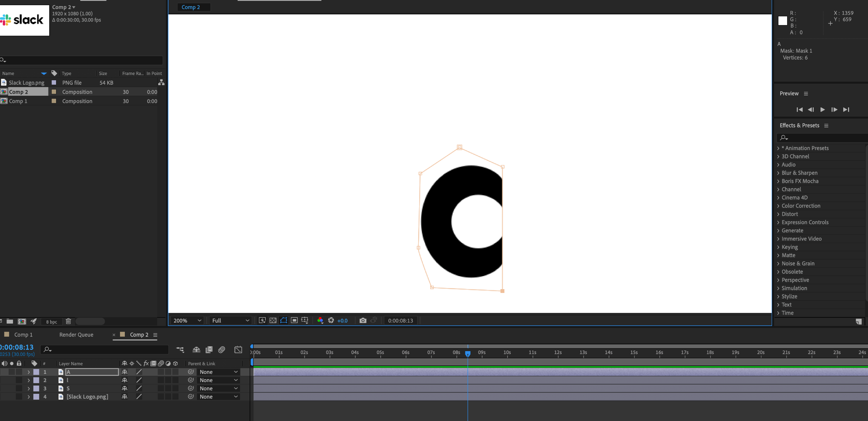Open the composition mini-flowchart icon
The image size is (868, 421).
pos(180,350)
